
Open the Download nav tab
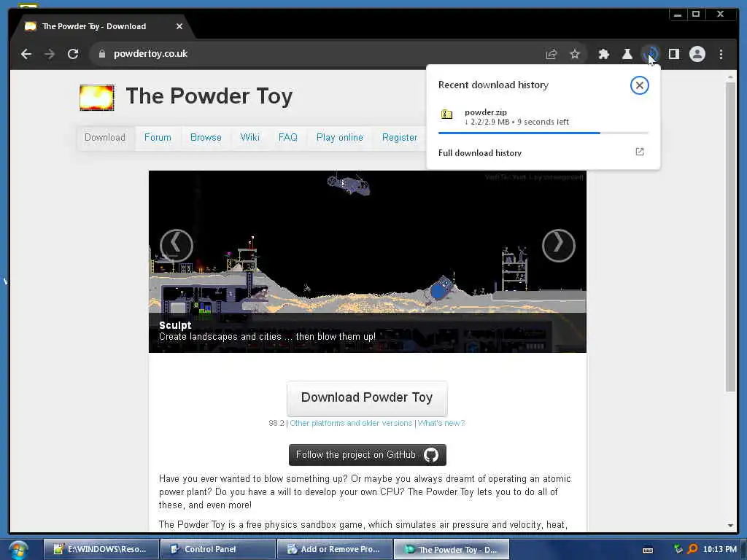(x=105, y=138)
